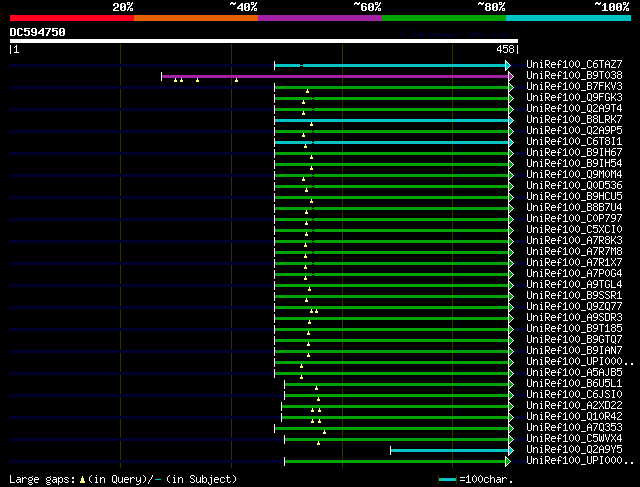The height and width of the screenshot is (487, 640).
Task: Open the UniRef100_A7Q353 hit label
Action: [574, 427]
